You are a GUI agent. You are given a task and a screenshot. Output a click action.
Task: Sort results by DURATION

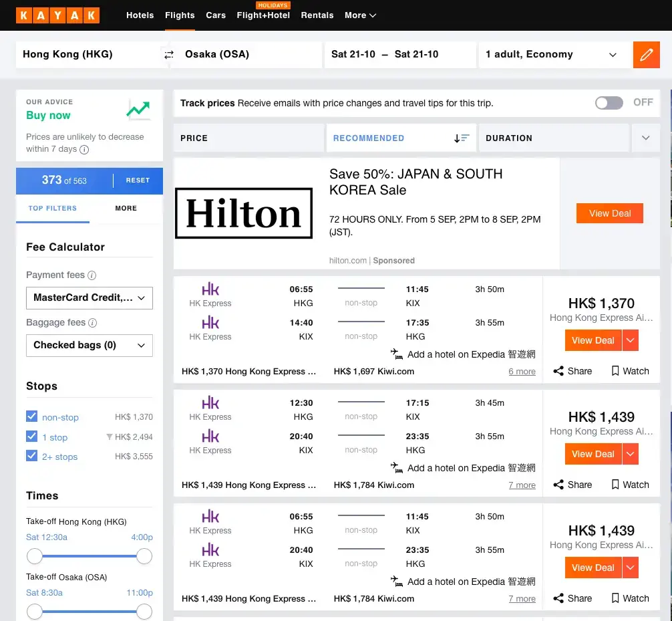point(554,138)
